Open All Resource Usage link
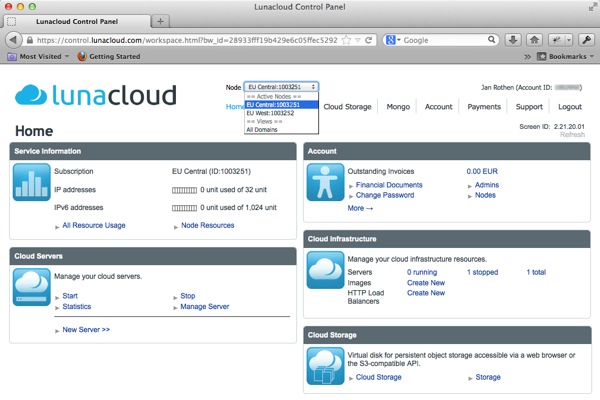The width and height of the screenshot is (600, 400). tap(94, 225)
